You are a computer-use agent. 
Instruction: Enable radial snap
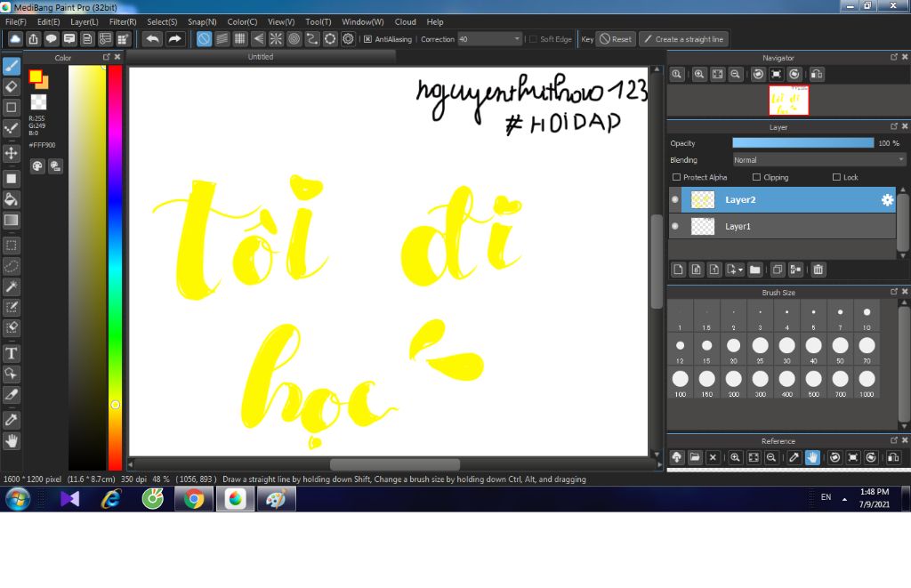276,39
